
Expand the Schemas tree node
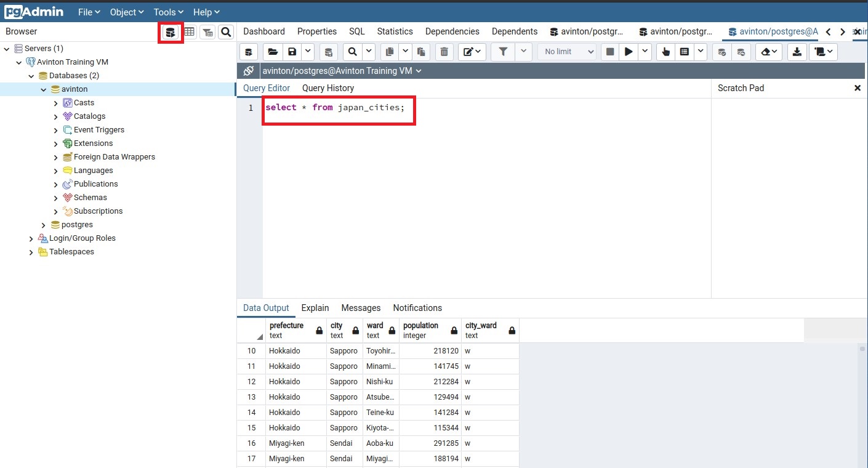(x=56, y=198)
